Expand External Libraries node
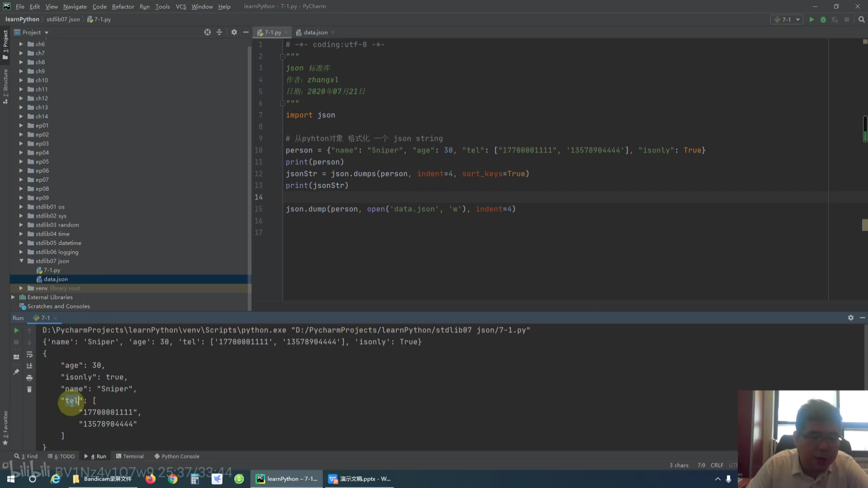Image resolution: width=868 pixels, height=488 pixels. (x=13, y=297)
